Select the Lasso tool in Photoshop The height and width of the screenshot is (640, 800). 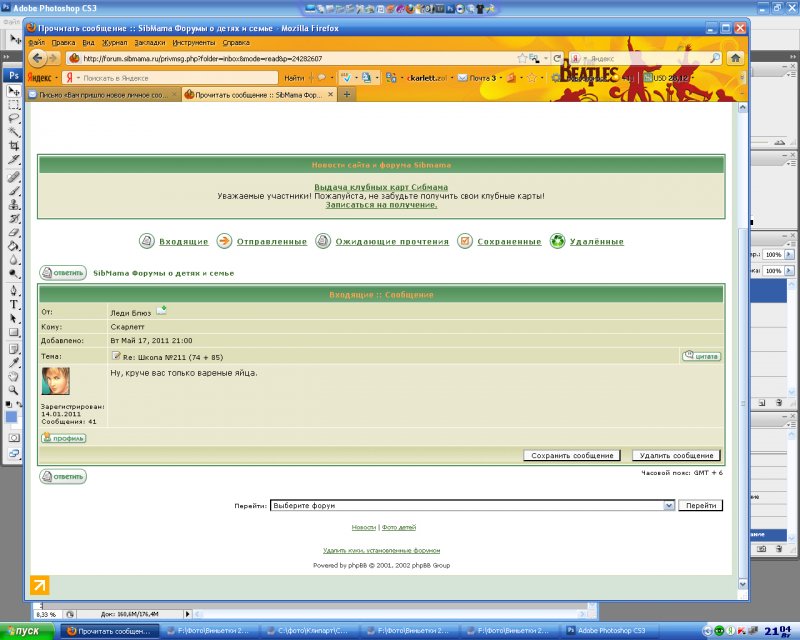(x=14, y=118)
